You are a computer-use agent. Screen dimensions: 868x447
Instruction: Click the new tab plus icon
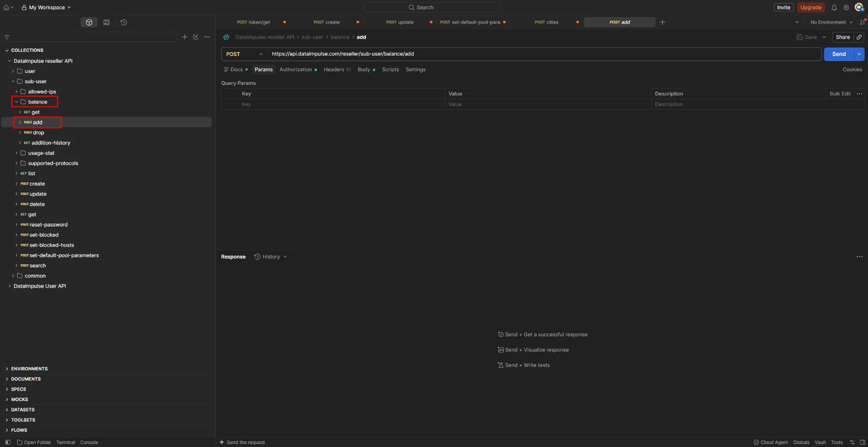pos(662,22)
